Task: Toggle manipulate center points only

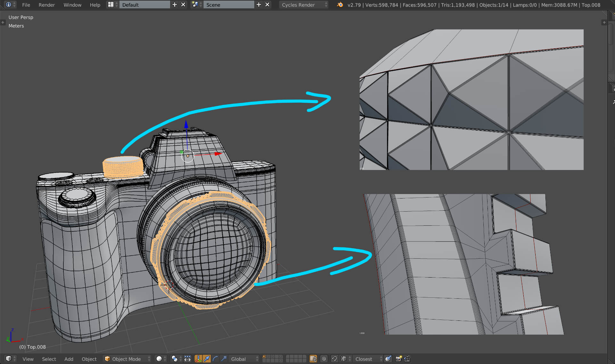Action: [x=188, y=359]
